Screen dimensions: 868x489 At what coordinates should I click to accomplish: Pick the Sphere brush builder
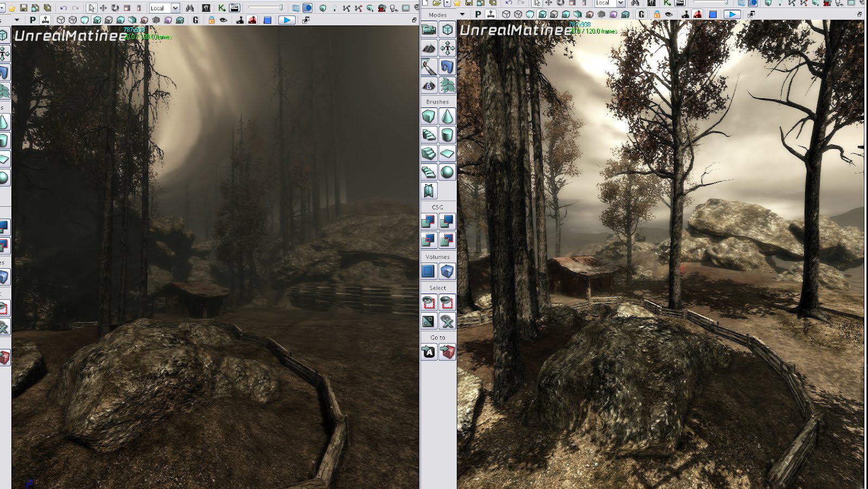pos(447,172)
